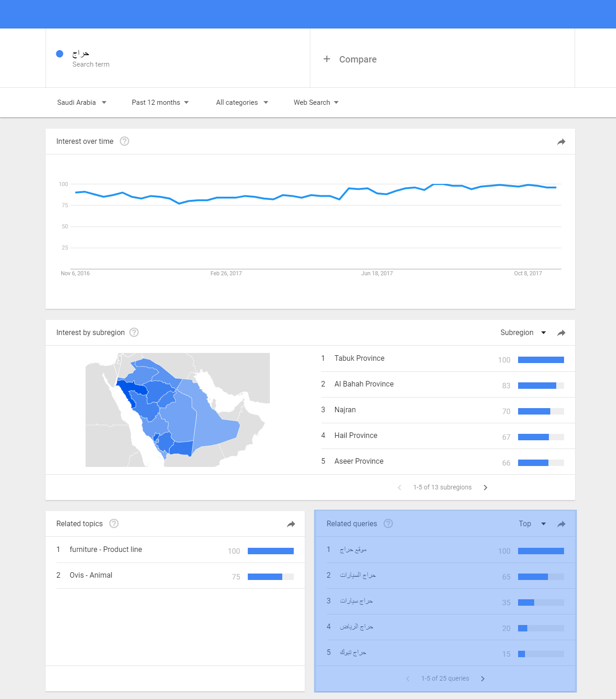Click the 'Nov 6, 2016' axis label
The width and height of the screenshot is (616, 699).
pos(75,273)
